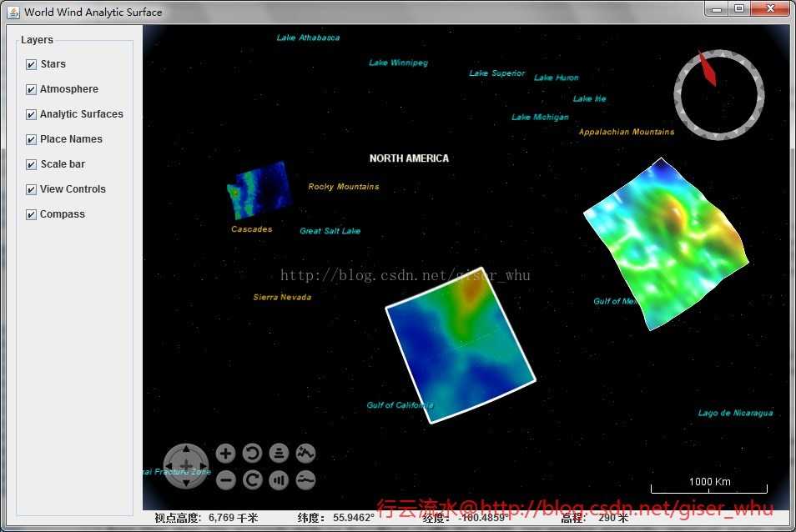Minimize the World Wind window

716,9
